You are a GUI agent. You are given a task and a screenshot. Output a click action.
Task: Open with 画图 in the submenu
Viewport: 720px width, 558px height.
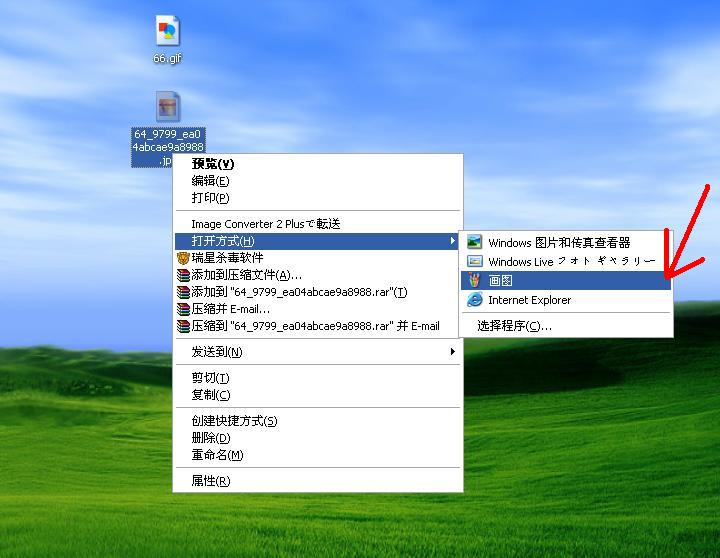coord(566,280)
